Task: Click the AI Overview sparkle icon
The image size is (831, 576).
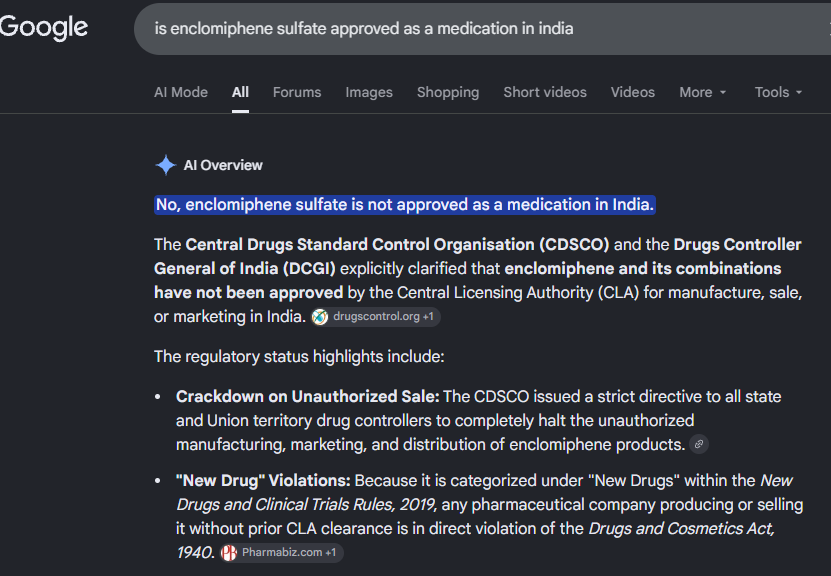Action: 165,165
